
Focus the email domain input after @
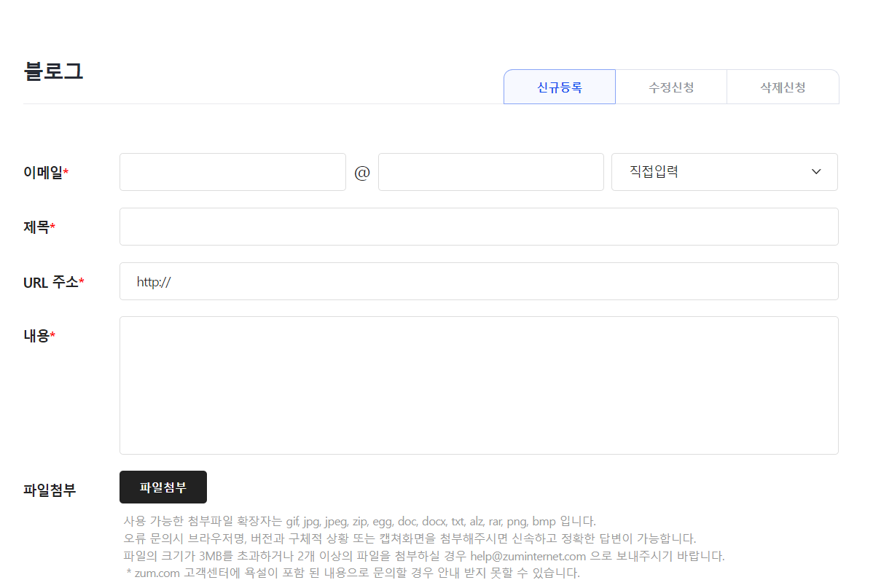tap(491, 172)
